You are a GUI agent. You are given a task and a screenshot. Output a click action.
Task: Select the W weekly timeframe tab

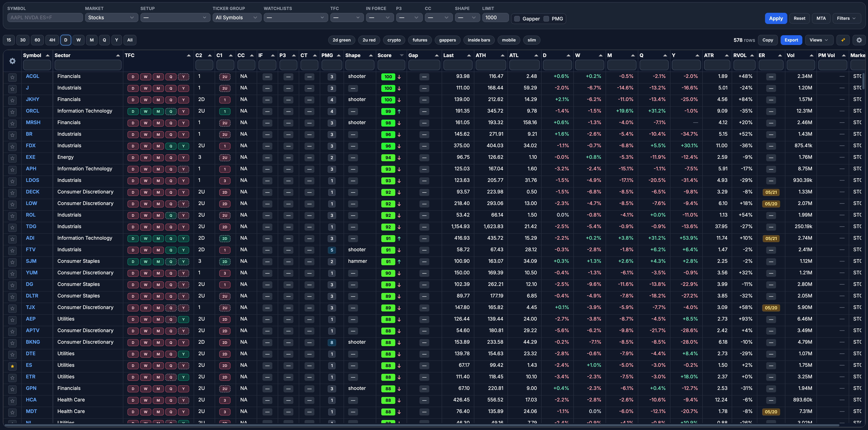(x=78, y=40)
